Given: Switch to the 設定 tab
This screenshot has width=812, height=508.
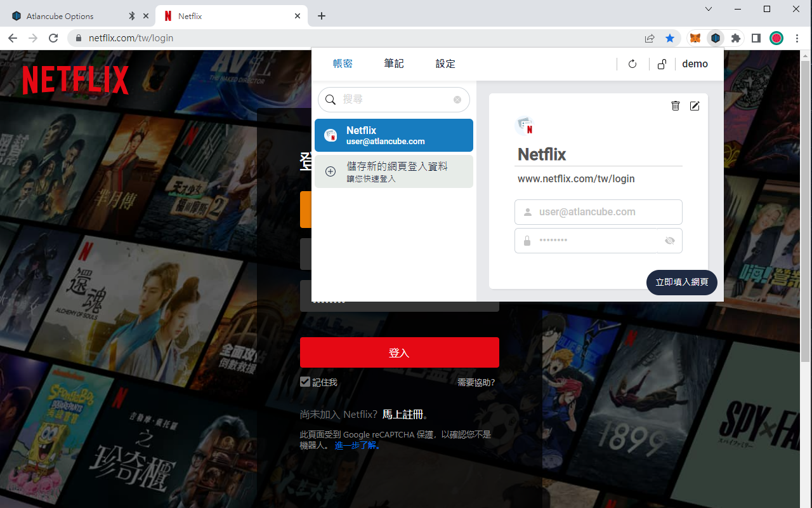Looking at the screenshot, I should pyautogui.click(x=445, y=63).
